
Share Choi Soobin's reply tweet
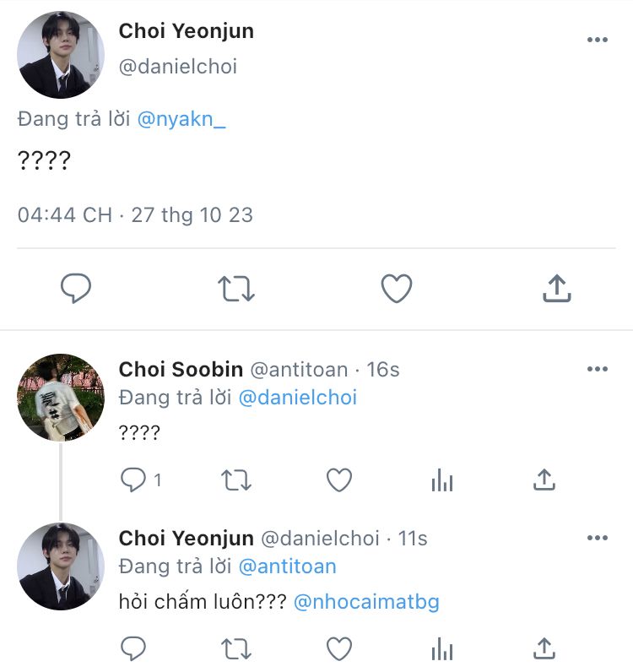point(544,480)
